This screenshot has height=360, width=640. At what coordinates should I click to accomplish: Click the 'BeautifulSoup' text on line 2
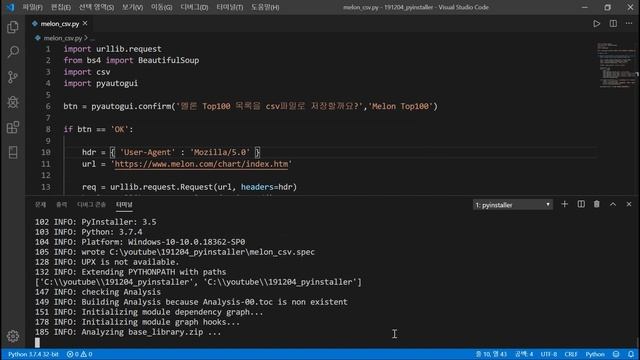click(x=169, y=60)
